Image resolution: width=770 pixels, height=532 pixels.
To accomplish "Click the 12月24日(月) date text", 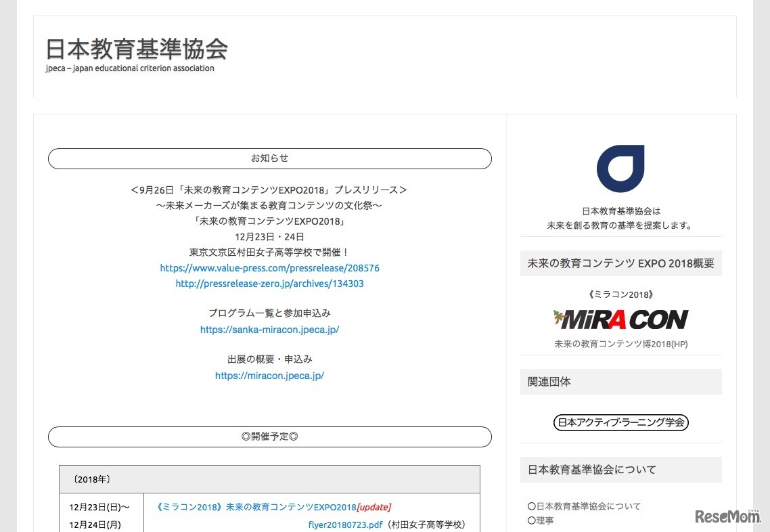I will coord(95,525).
